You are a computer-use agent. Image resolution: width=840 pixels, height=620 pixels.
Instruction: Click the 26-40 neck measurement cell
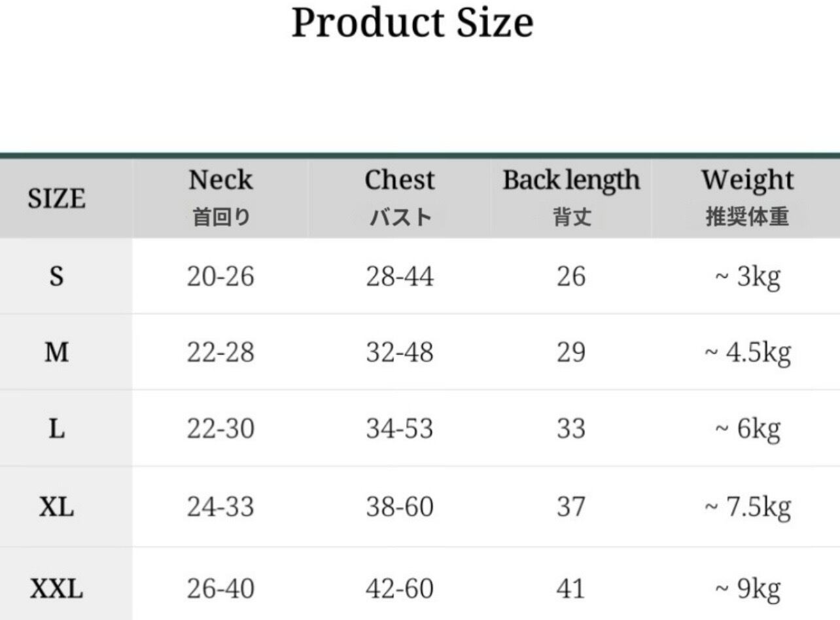[x=220, y=589]
